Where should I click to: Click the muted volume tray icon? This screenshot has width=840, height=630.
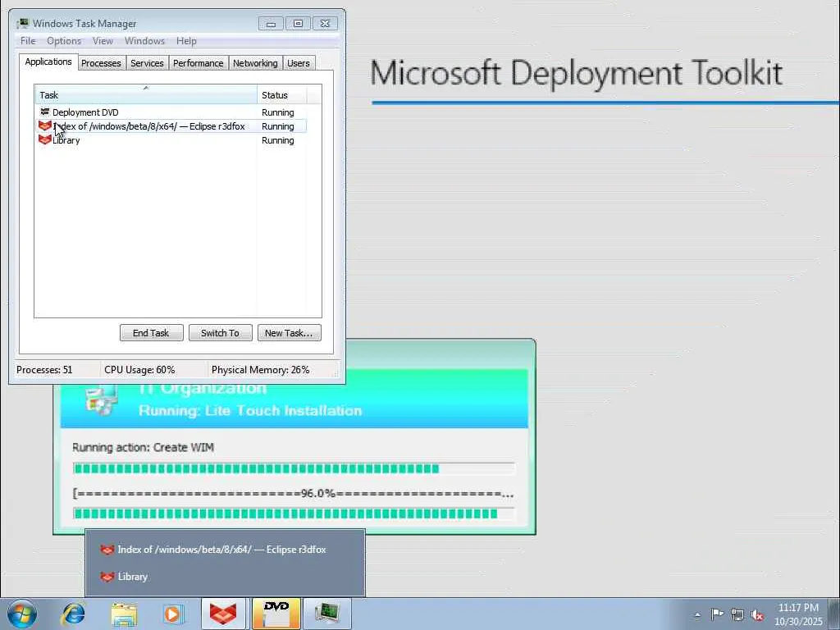(757, 615)
